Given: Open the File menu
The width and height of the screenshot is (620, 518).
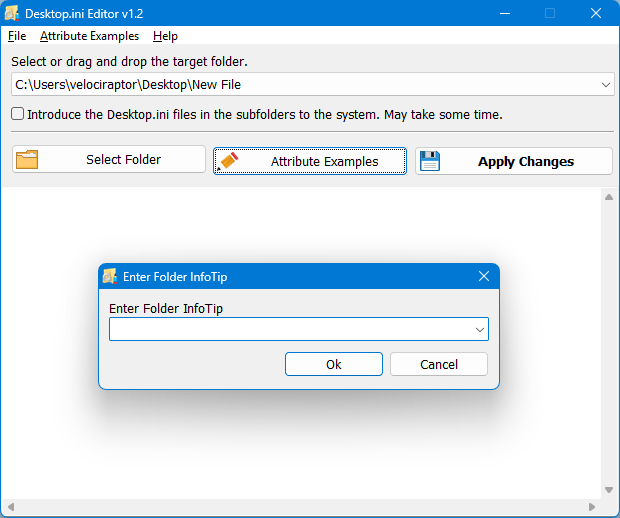Looking at the screenshot, I should pyautogui.click(x=17, y=36).
